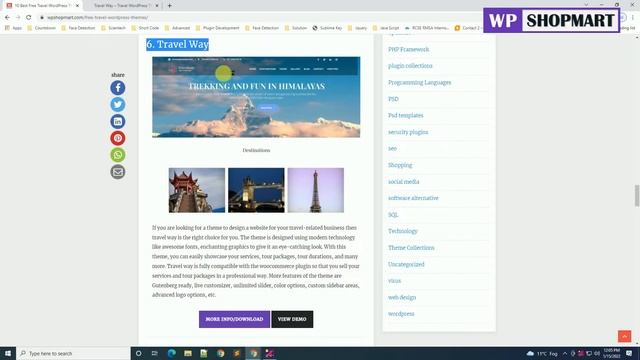This screenshot has height=360, width=640.
Task: Open the Plugin Development bookmark folder
Action: click(217, 28)
